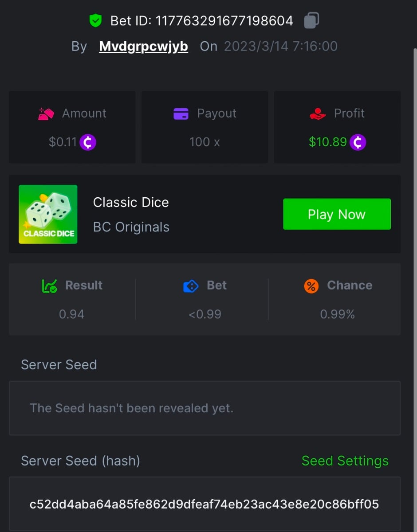Image resolution: width=417 pixels, height=532 pixels.
Task: Click the unrevealed Server Seed box
Action: (205, 408)
